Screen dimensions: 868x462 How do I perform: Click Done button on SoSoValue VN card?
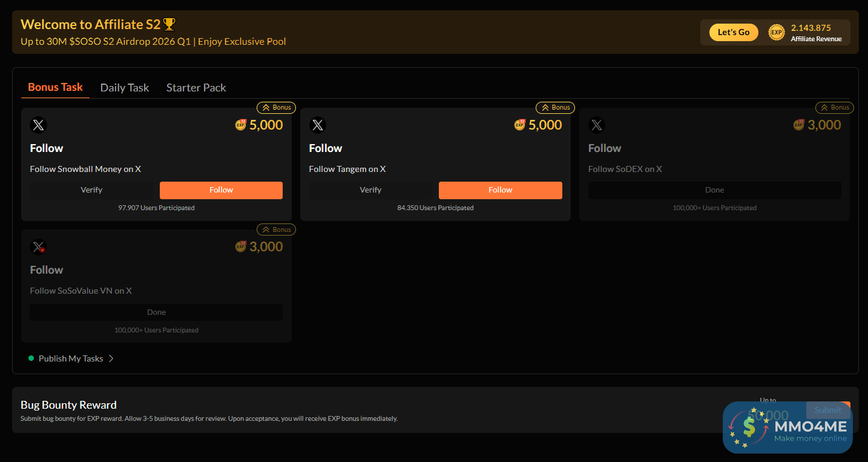tap(156, 312)
